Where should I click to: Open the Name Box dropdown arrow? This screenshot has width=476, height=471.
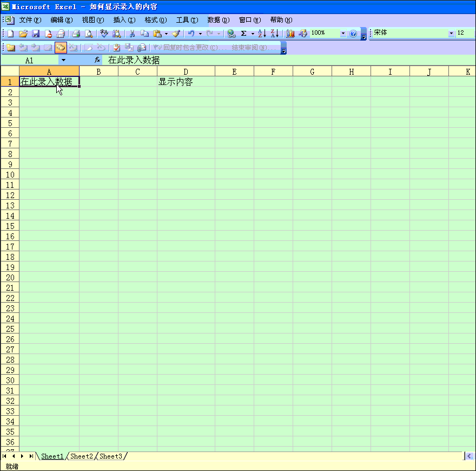click(63, 60)
